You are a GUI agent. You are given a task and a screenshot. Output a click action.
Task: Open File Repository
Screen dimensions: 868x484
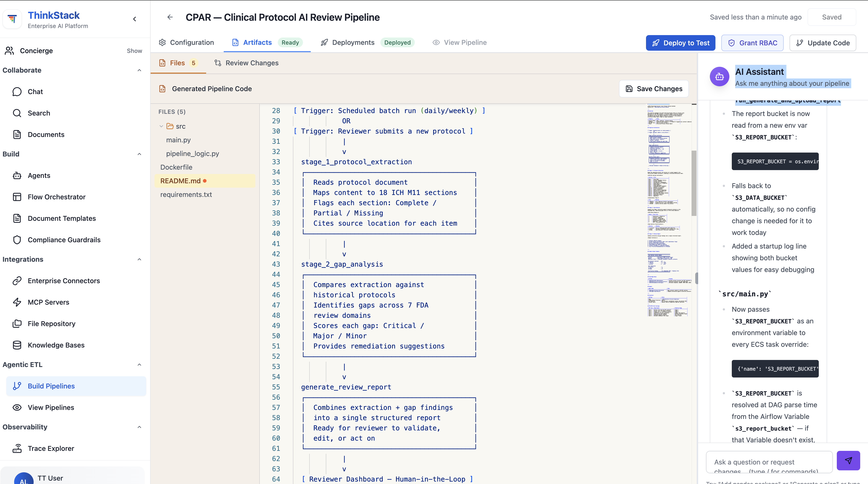point(51,324)
